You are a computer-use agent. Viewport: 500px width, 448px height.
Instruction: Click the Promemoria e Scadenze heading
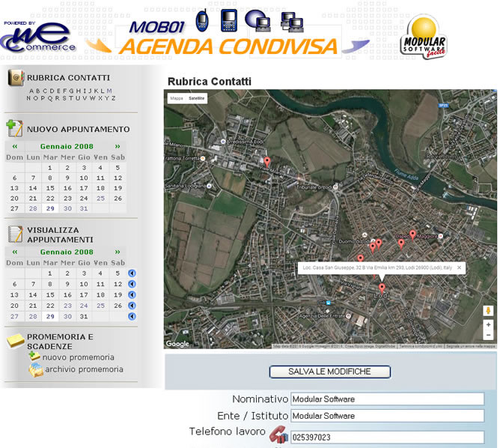pyautogui.click(x=60, y=342)
